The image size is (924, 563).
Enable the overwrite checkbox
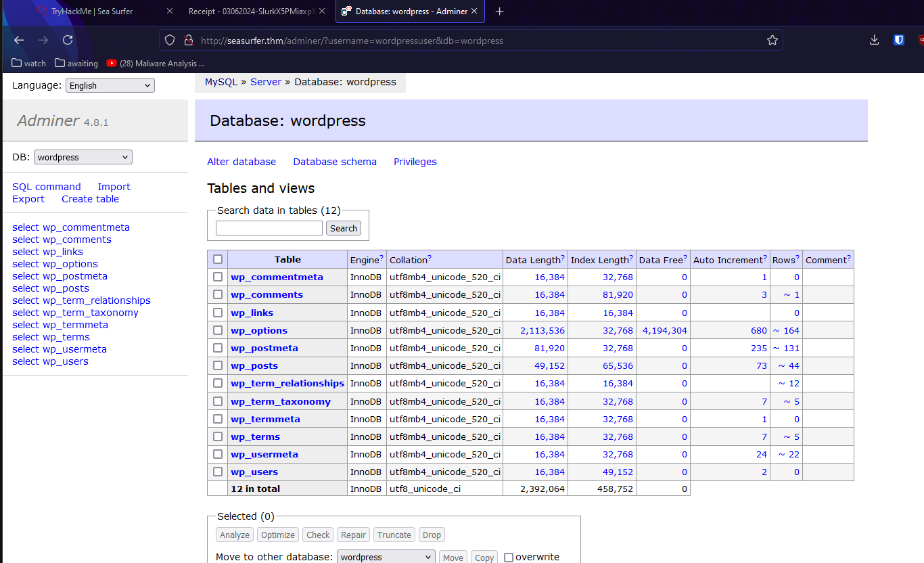coord(509,558)
